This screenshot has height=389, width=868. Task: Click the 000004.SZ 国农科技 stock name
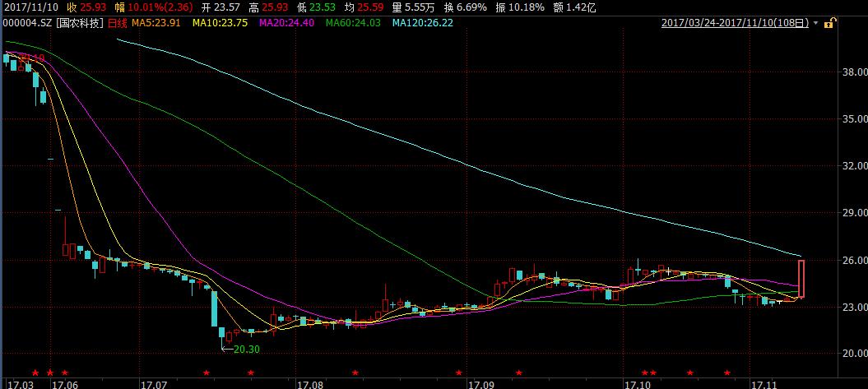(x=53, y=23)
